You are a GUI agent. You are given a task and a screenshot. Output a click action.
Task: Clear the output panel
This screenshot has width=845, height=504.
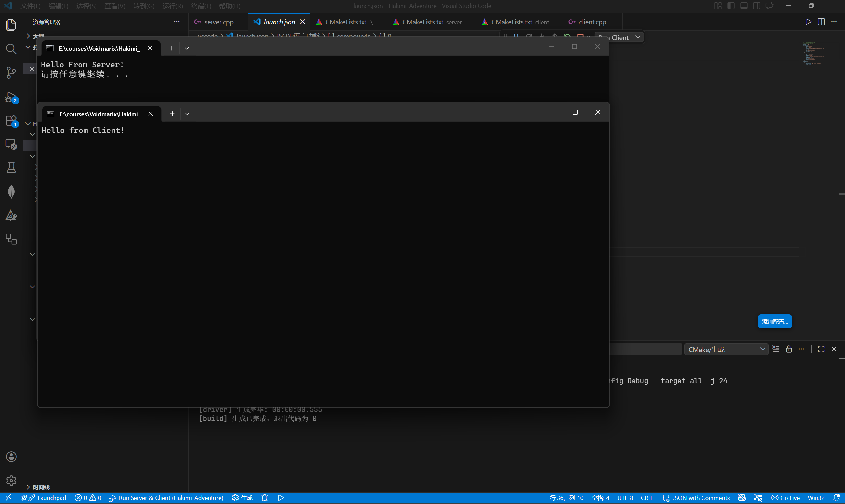click(776, 349)
